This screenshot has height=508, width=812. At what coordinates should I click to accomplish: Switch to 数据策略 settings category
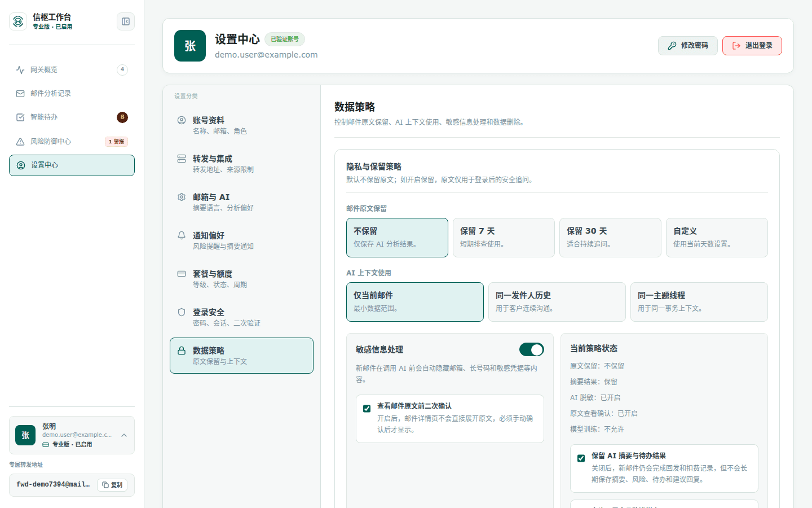241,356
